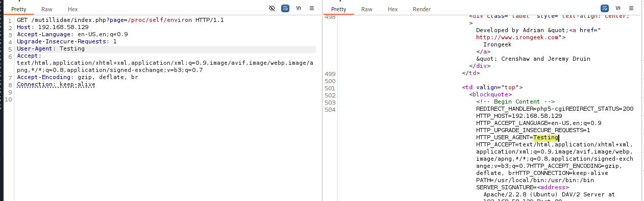Switch request view to Hex tab
This screenshot has width=644, height=201.
[72, 9]
